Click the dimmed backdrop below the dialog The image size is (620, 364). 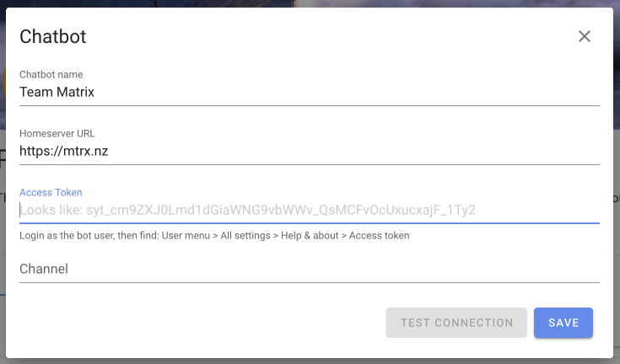tap(310, 361)
